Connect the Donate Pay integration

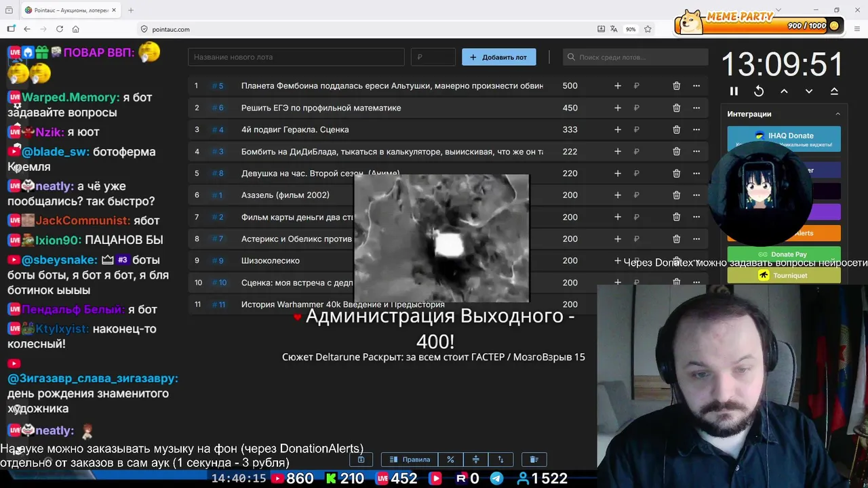pyautogui.click(x=784, y=254)
